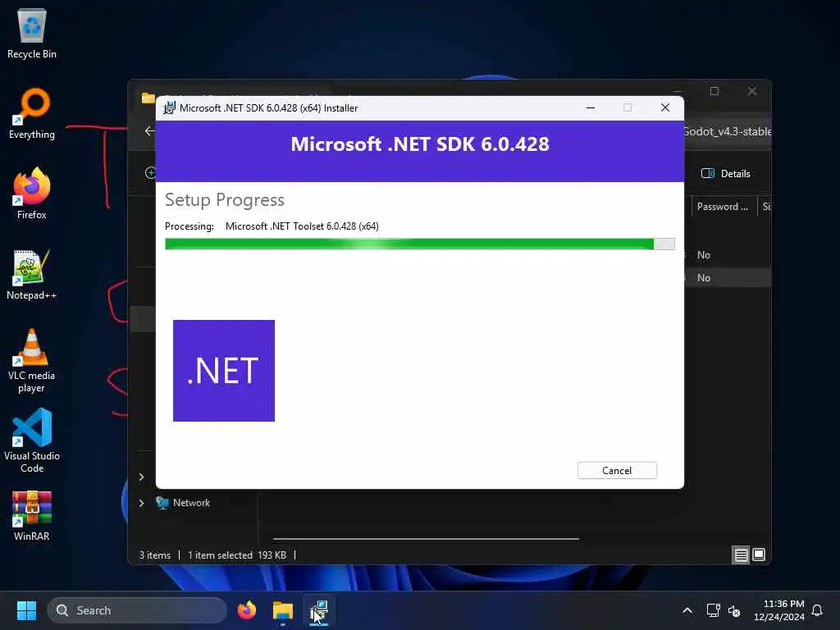Open the Visual Studio Code shortcut
The width and height of the screenshot is (840, 630).
[x=32, y=441]
